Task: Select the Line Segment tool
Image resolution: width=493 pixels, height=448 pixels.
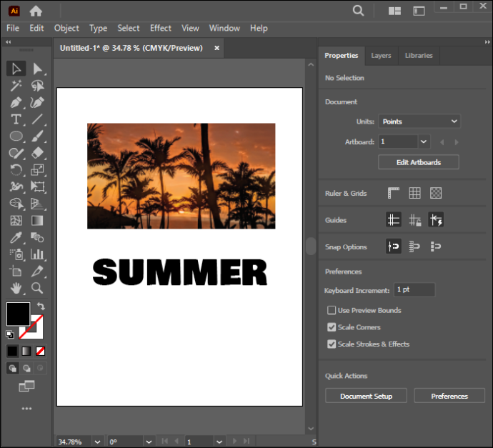Action: pyautogui.click(x=37, y=119)
